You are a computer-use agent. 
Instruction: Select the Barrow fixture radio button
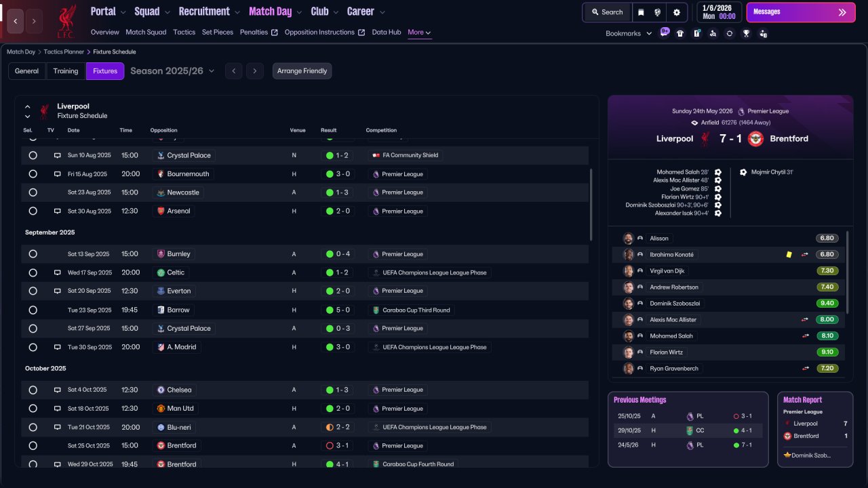tap(33, 310)
